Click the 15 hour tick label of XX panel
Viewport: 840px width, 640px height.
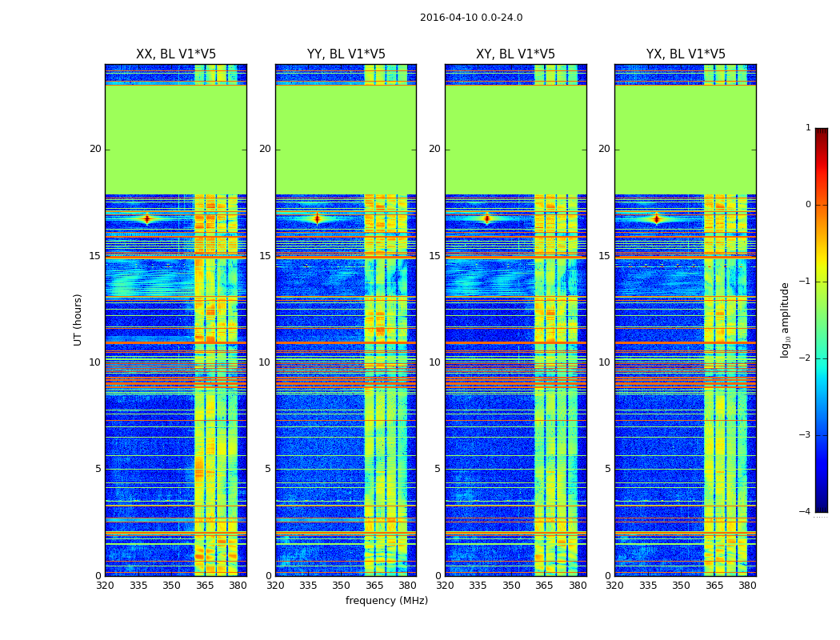point(95,256)
